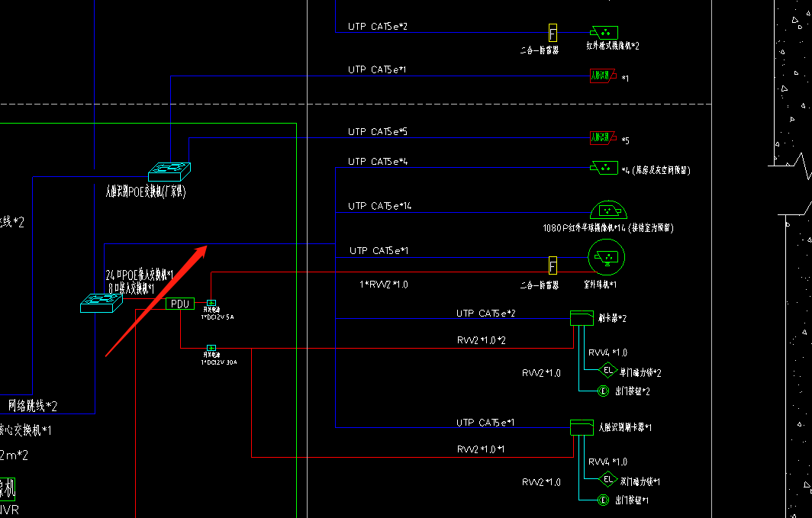
Task: Click the red face recognition camera marked *5
Action: coord(603,137)
